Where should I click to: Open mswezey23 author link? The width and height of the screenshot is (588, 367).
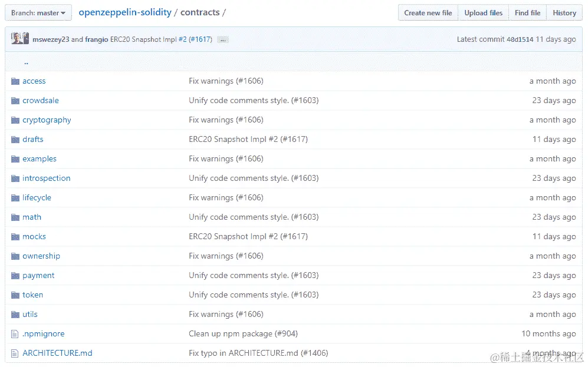[x=51, y=39]
